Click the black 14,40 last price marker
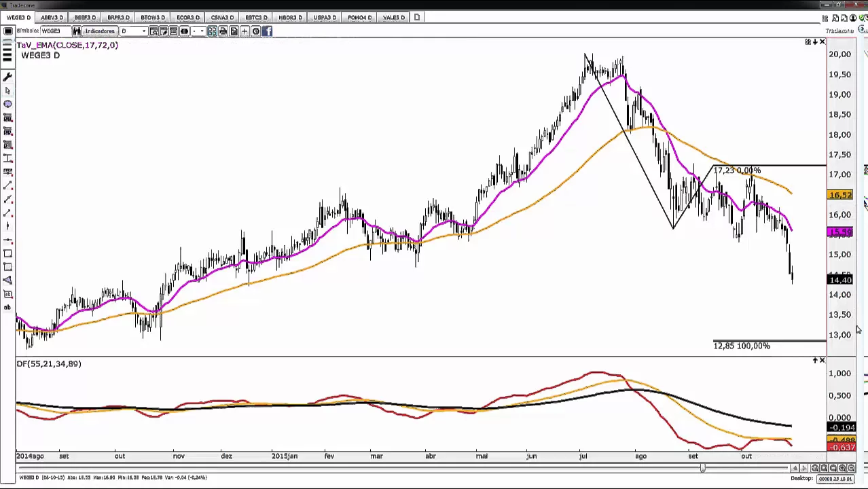 coord(840,280)
